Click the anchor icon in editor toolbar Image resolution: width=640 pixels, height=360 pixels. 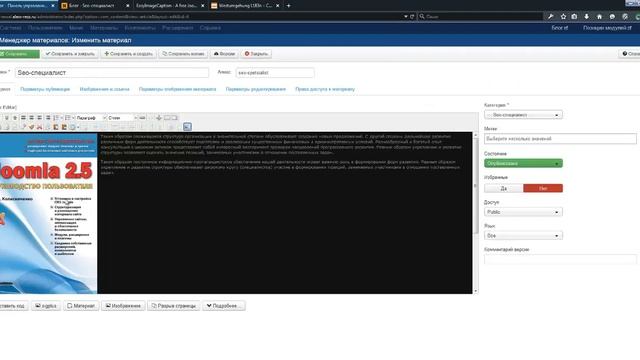click(158, 118)
